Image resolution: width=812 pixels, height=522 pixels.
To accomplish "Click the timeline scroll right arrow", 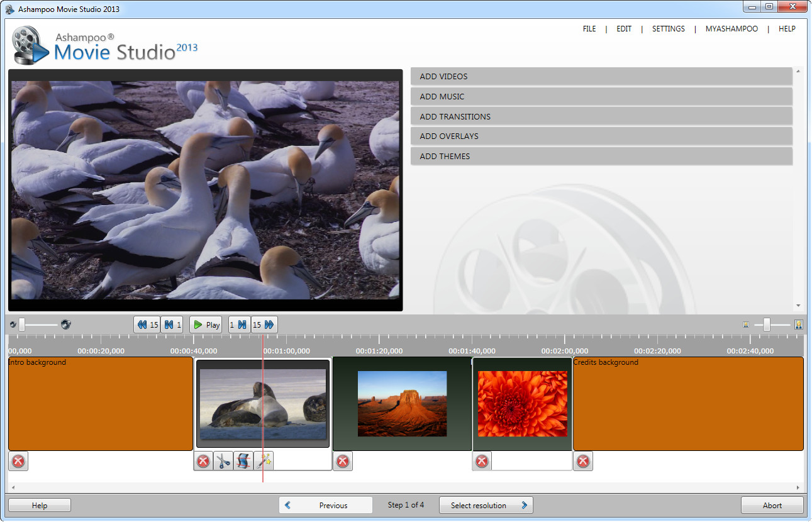I will pos(799,487).
